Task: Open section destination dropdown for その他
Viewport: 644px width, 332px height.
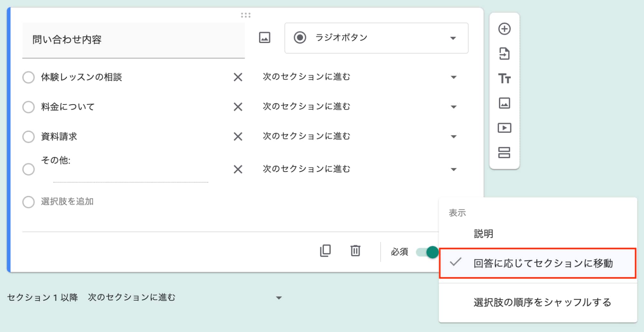Action: tap(360, 169)
